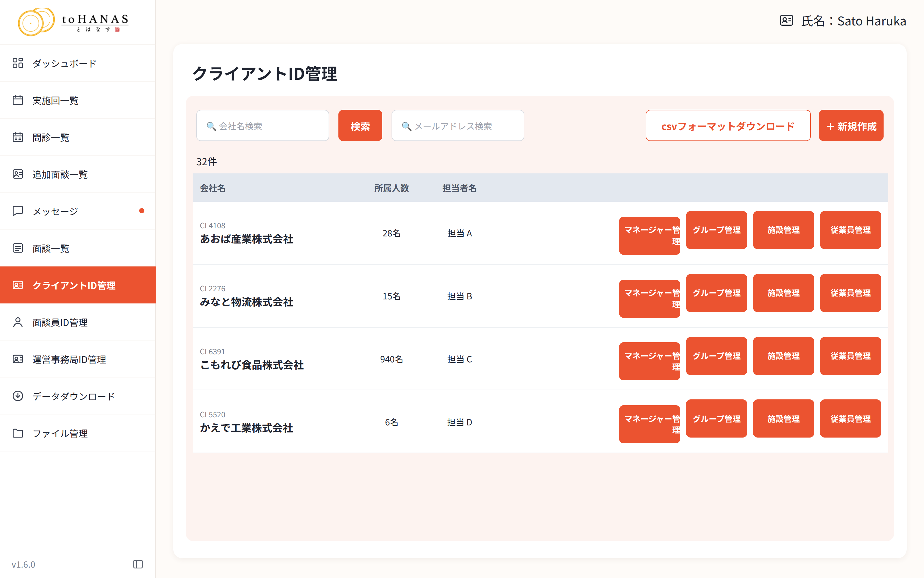Click the calendar icon beside 実施回一覧

(x=18, y=100)
